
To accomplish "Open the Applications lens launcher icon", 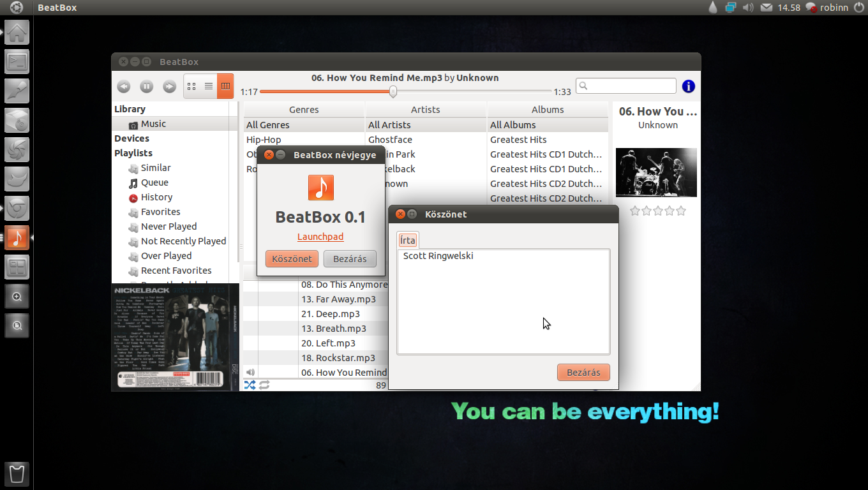I will tap(17, 296).
